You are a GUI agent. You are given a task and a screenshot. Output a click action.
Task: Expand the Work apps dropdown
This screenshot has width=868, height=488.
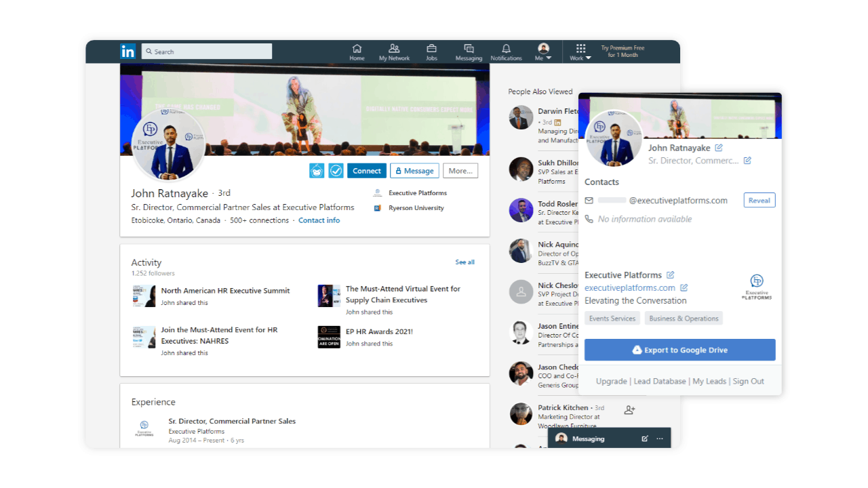pos(580,52)
